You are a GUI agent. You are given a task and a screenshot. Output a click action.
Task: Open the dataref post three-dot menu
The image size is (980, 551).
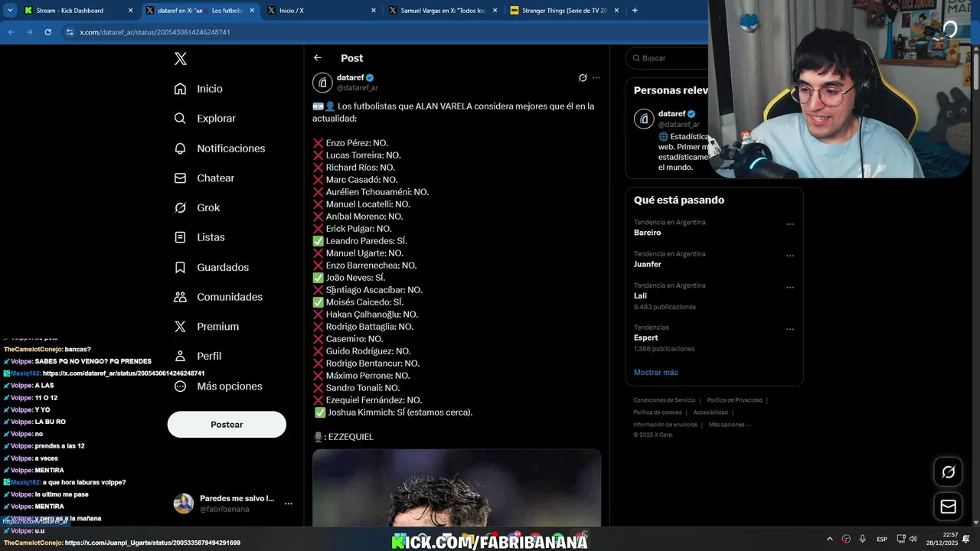(596, 78)
